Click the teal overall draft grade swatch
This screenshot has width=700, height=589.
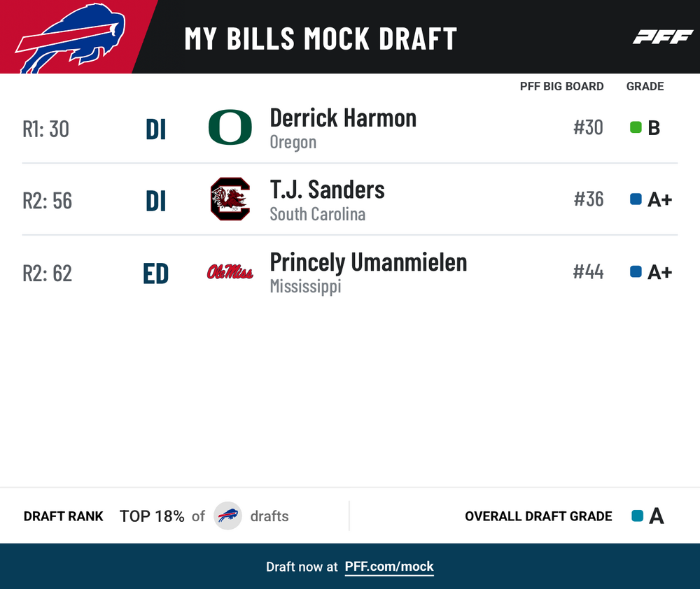pyautogui.click(x=638, y=516)
